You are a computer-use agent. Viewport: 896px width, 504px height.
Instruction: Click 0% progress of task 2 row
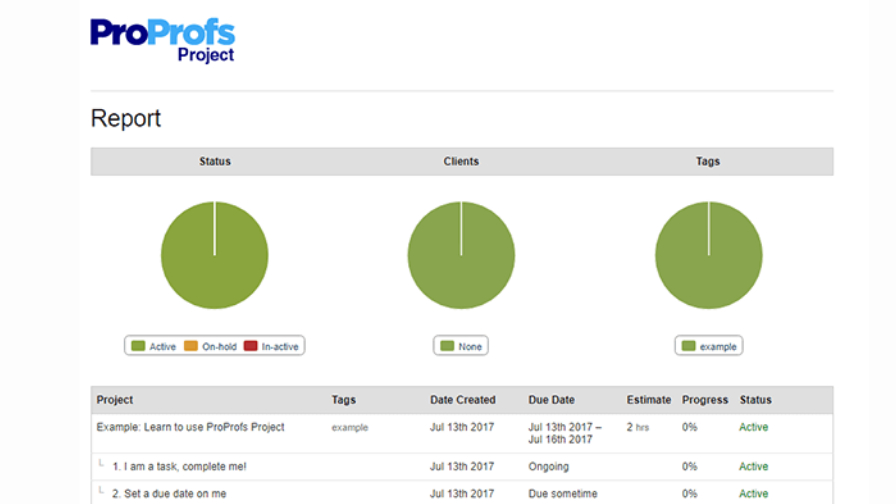click(x=690, y=493)
